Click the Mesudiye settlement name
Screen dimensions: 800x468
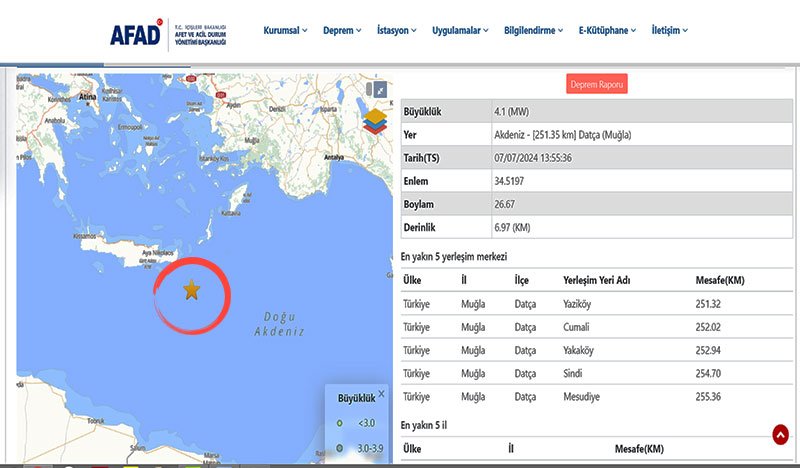[x=584, y=396]
